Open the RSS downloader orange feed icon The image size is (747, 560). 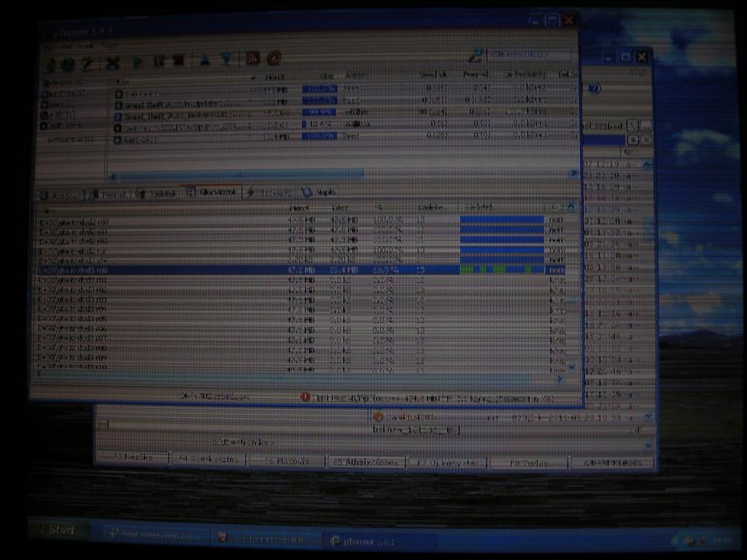pos(252,58)
